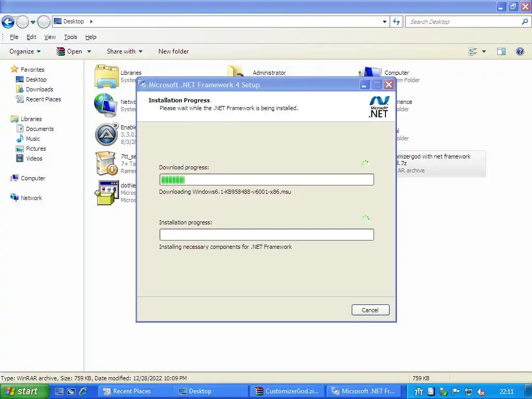Click Show Desktop quick launch icon
532x399 pixels.
[59, 392]
